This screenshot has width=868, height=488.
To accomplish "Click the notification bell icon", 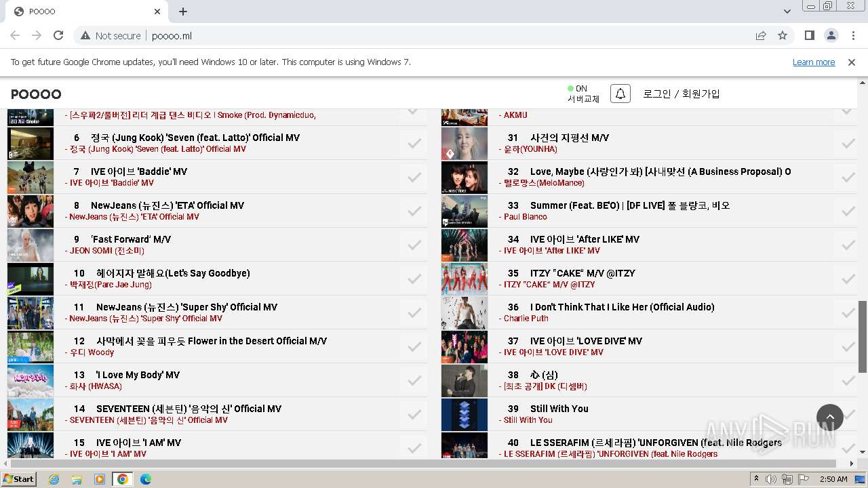I will (x=620, y=94).
